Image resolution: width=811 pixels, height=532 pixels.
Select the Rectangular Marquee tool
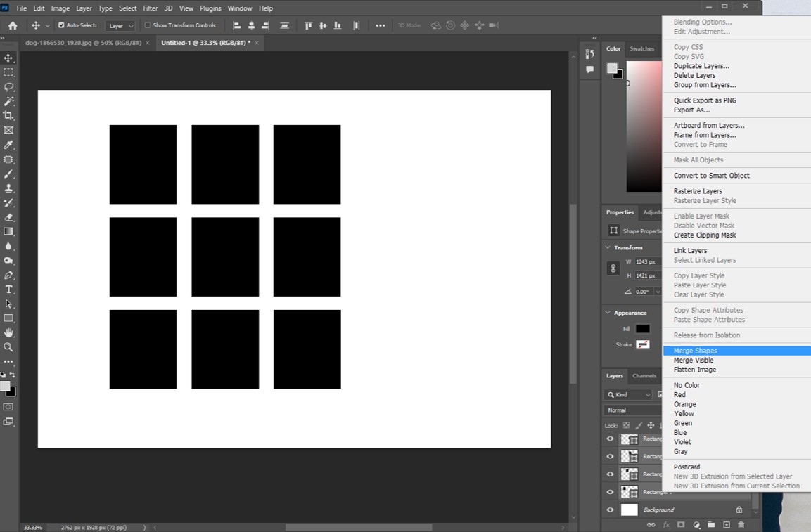(8, 72)
